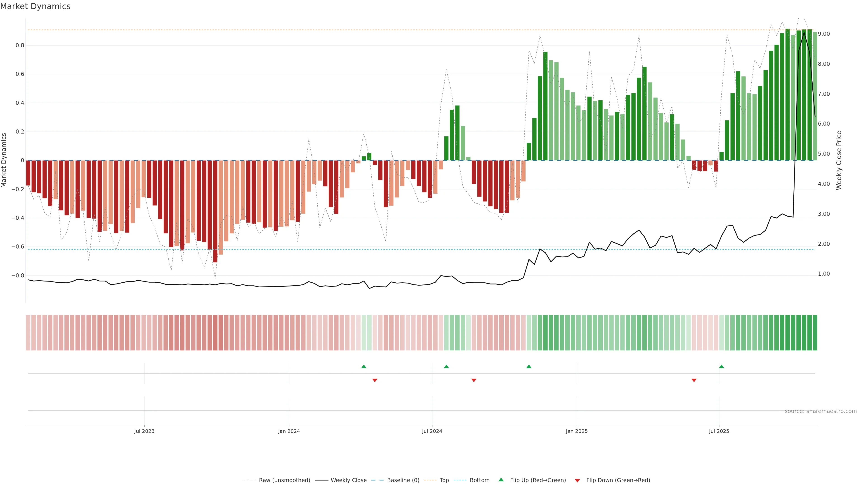
Task: Click the Market Dynamics chart title
Action: click(x=35, y=6)
